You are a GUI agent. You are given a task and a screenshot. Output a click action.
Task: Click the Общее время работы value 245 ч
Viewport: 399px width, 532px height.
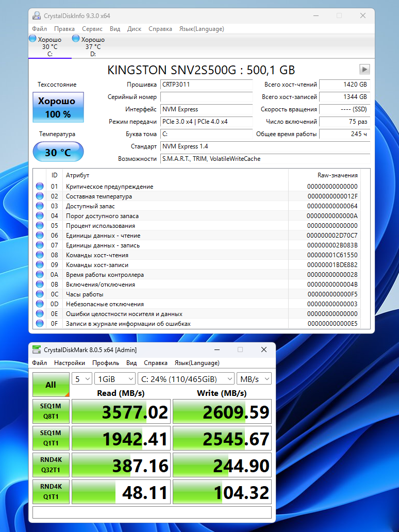pyautogui.click(x=344, y=134)
